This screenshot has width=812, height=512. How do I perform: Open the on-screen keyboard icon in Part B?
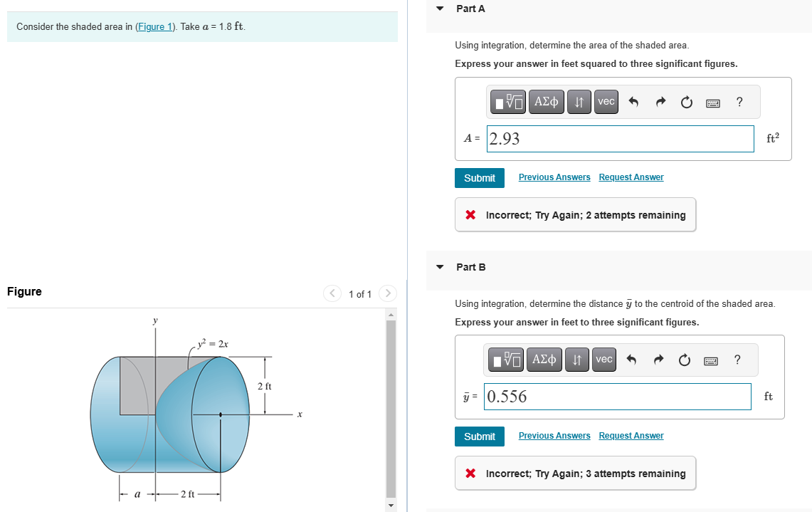[x=710, y=360]
